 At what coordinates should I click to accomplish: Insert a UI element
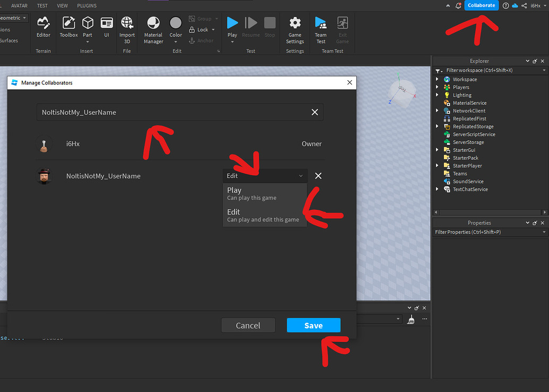click(107, 27)
